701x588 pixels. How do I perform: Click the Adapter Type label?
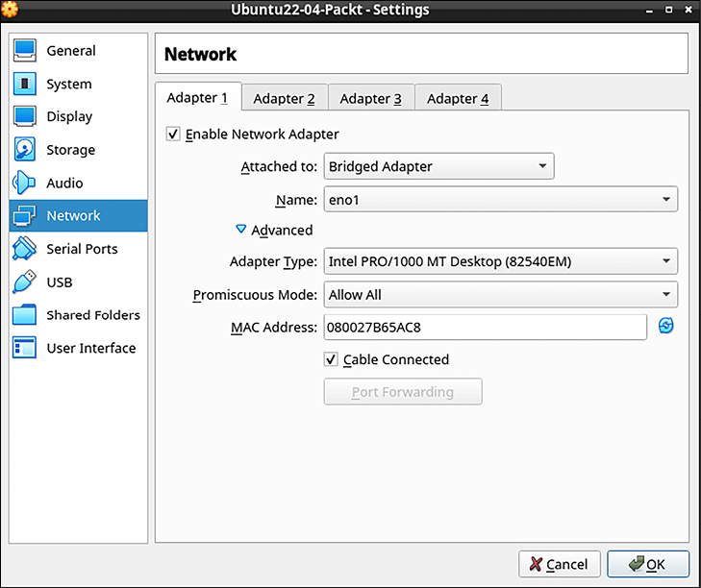273,261
